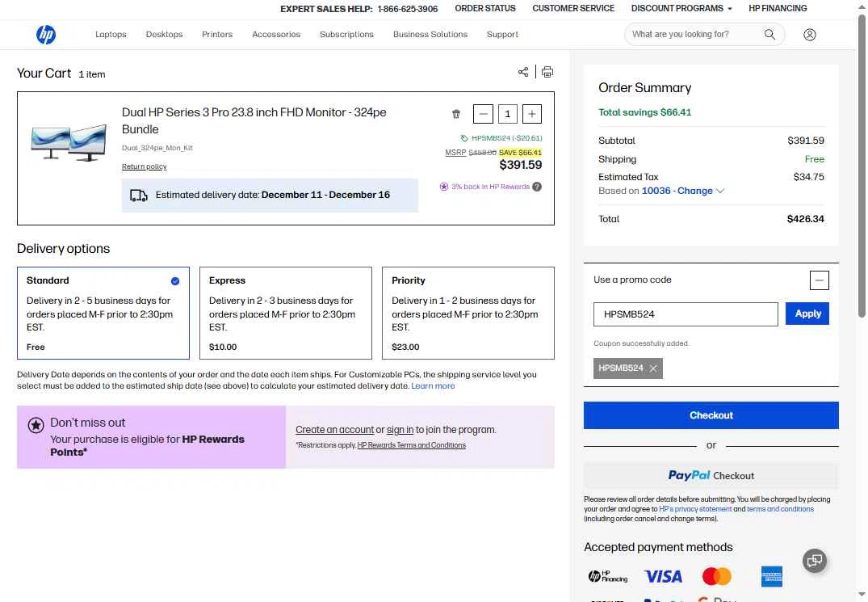Image resolution: width=868 pixels, height=602 pixels.
Task: Open the Laptops menu
Action: (111, 34)
